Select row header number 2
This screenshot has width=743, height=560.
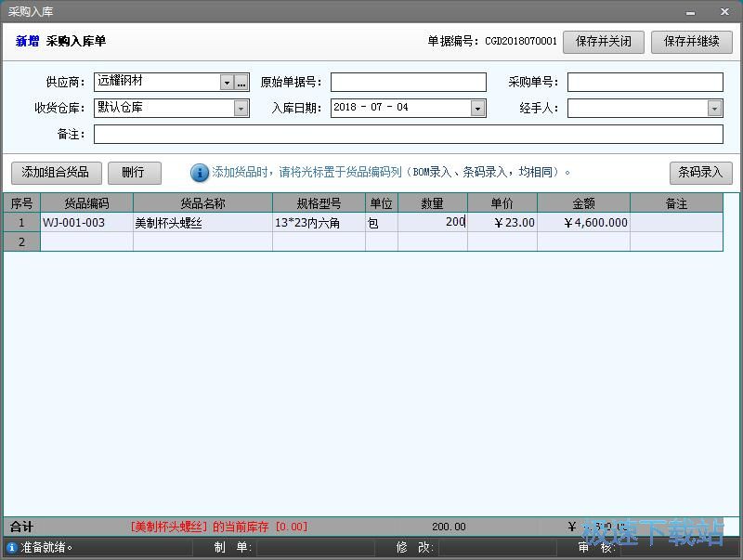coord(21,241)
